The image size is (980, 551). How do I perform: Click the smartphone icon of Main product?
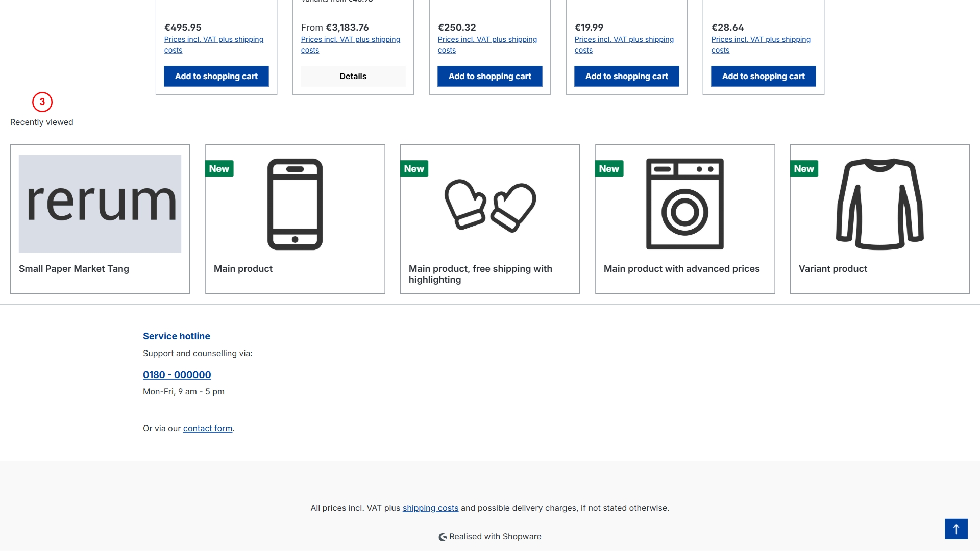[295, 204]
